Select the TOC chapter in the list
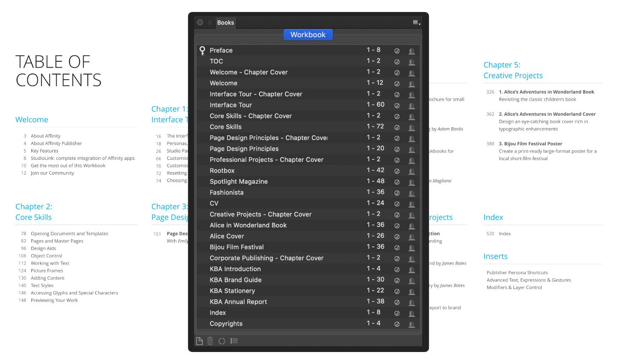617x364 pixels. [308, 61]
